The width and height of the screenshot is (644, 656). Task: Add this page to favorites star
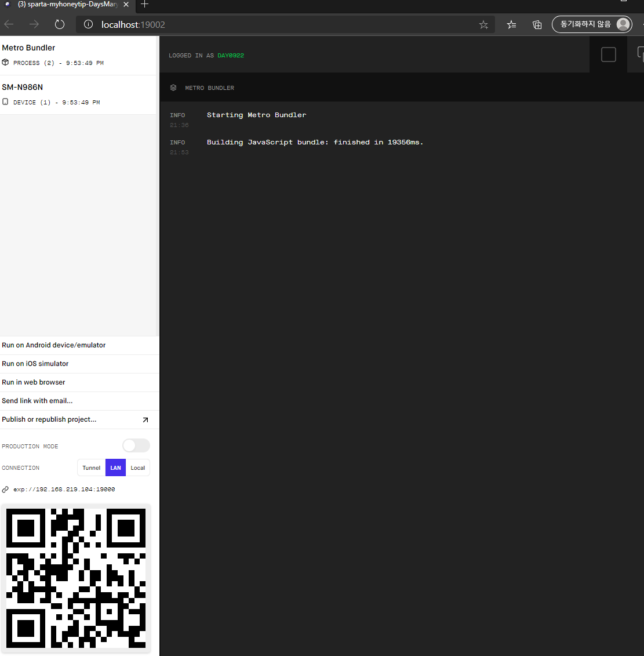click(x=483, y=25)
